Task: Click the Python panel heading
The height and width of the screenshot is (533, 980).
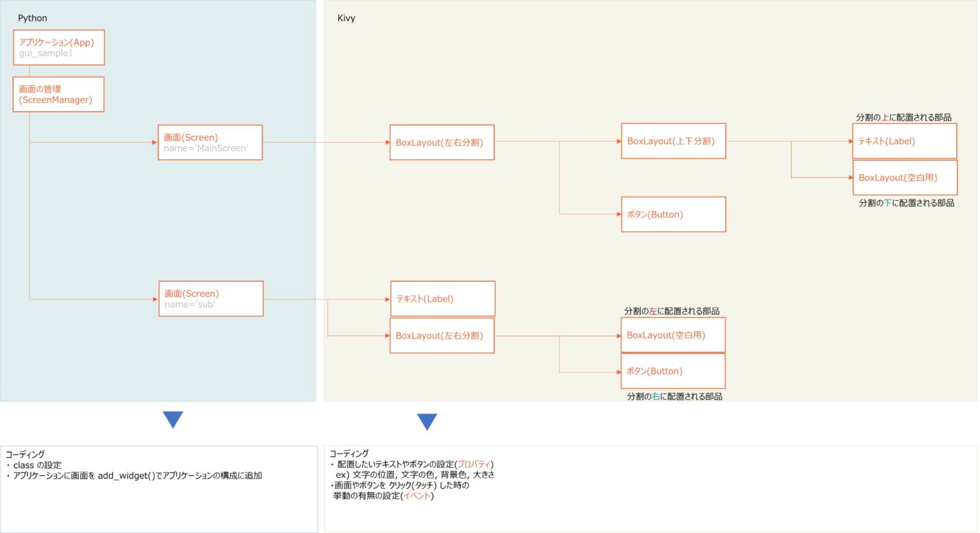Action: coord(33,18)
